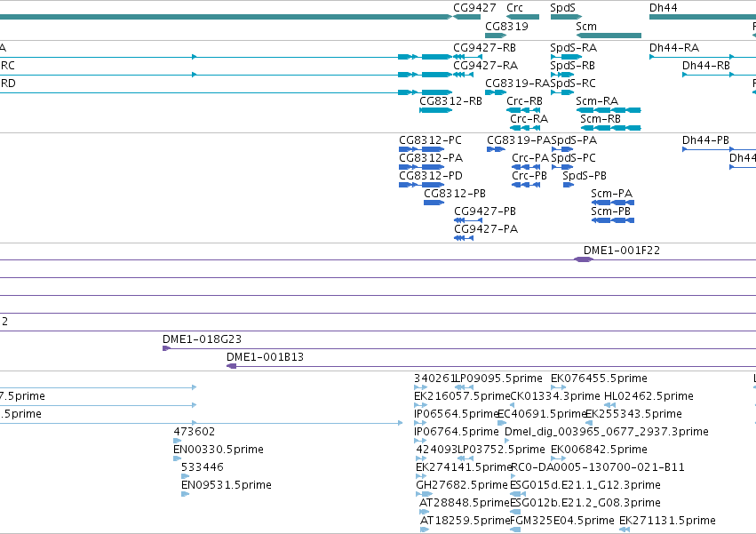756x534 pixels.
Task: Click transcript SpdS-RC
Action: point(573,84)
